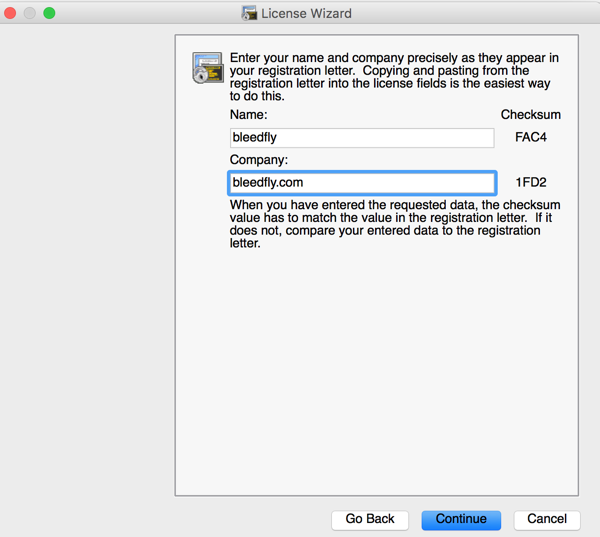Close the License Wizard window
Screen dimensions: 600x537
click(x=12, y=13)
